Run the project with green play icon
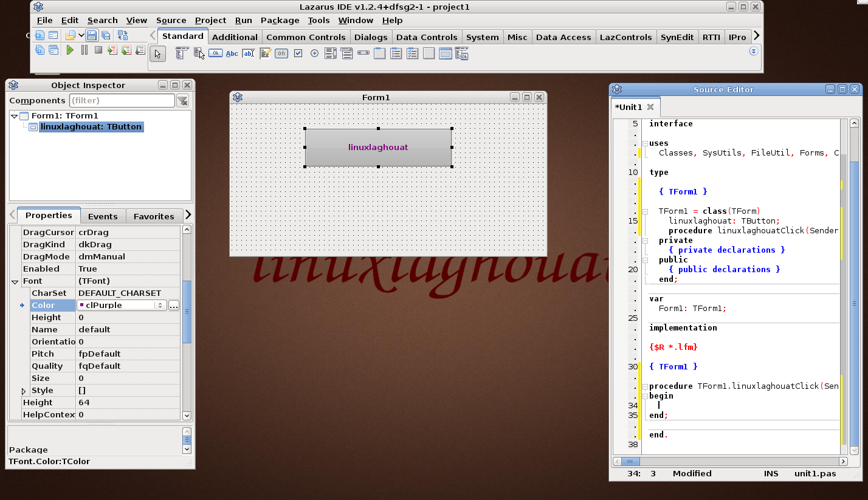Screen dimensions: 868x500 click(x=70, y=50)
